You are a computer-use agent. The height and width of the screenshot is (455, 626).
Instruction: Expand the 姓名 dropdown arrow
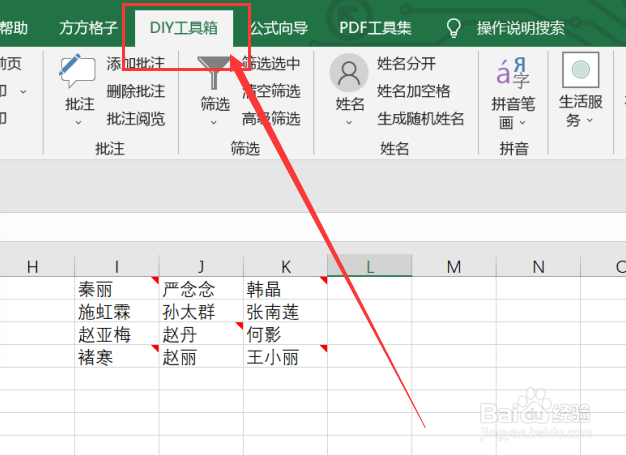349,123
